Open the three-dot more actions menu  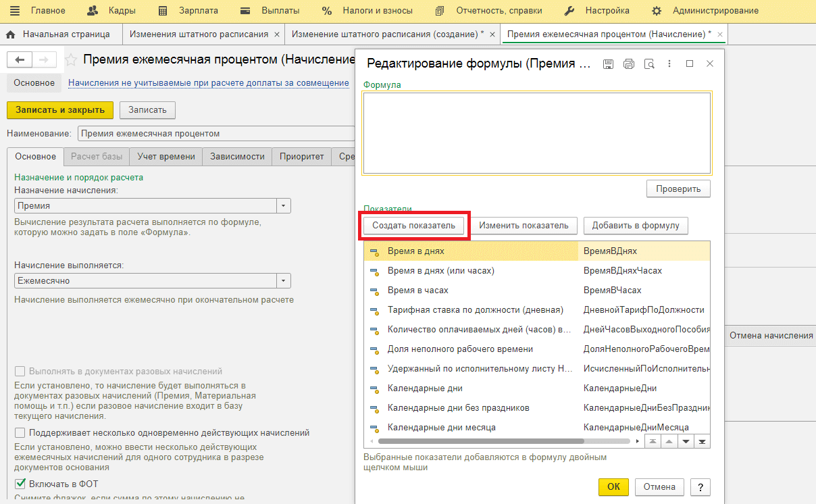[669, 64]
